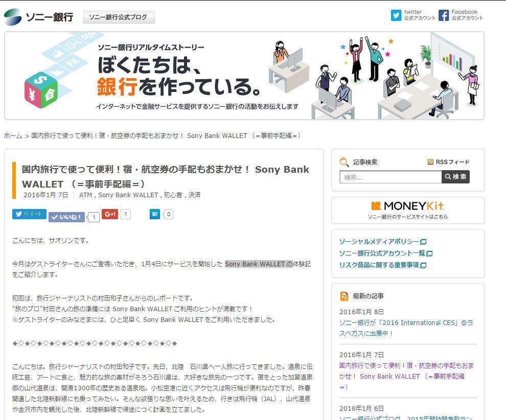Click the orange RSS feed icon
Image resolution: width=506 pixels, height=420 pixels.
(430, 162)
